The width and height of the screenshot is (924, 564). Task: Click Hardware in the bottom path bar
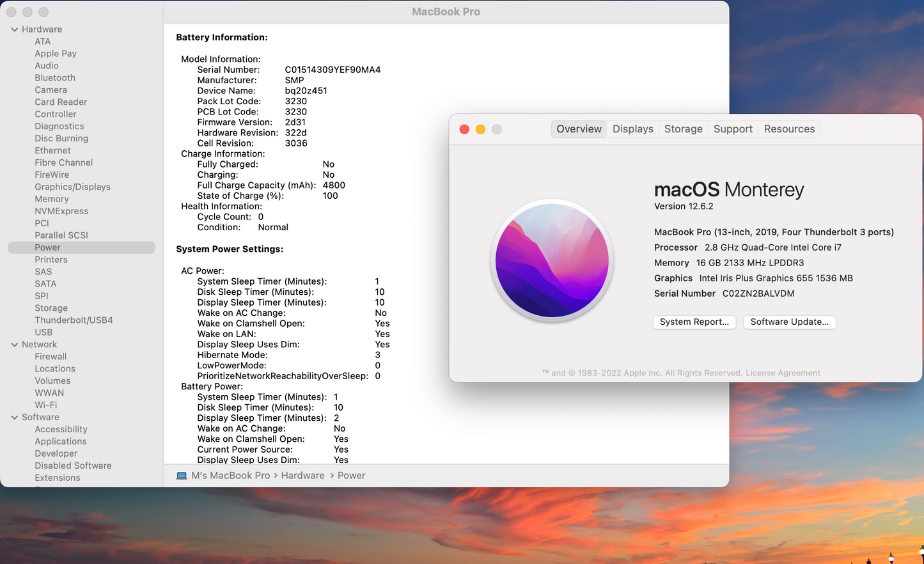(302, 476)
